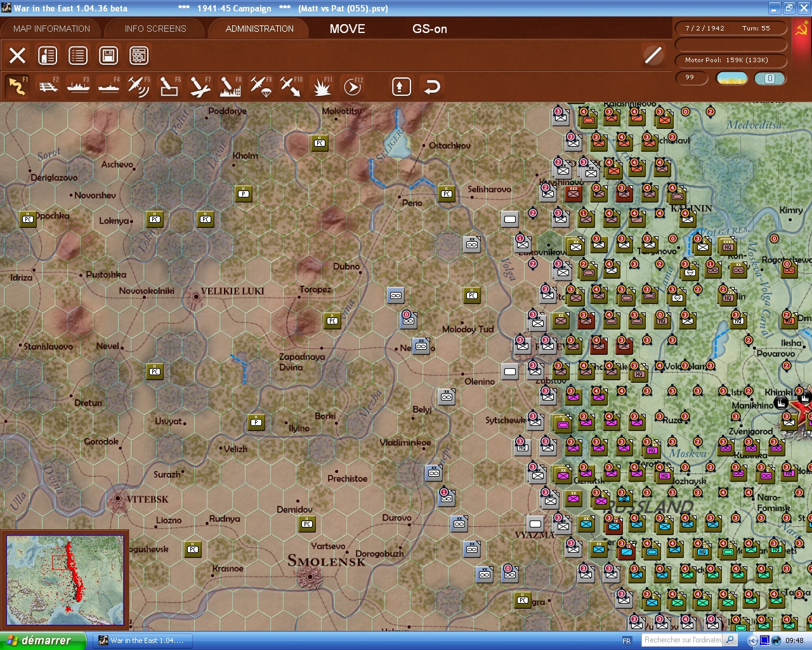Select the VELIKIE LUKI city hex
This screenshot has height=650, width=812.
tap(196, 296)
